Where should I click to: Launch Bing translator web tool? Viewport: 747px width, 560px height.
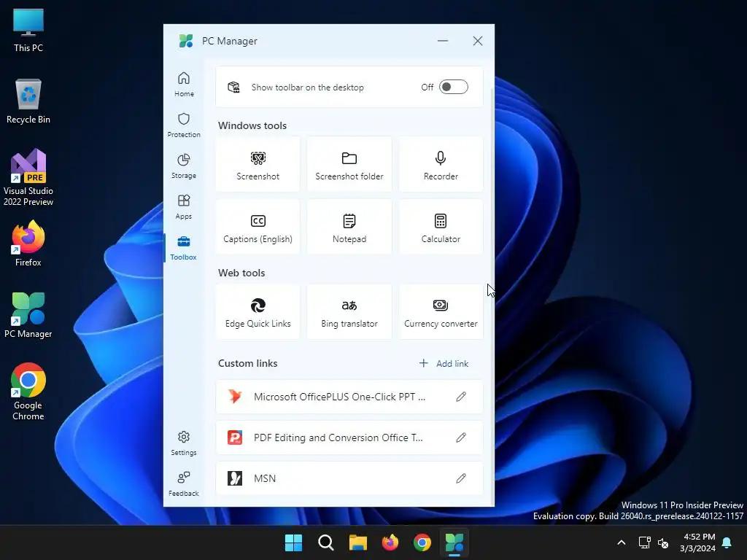349,312
